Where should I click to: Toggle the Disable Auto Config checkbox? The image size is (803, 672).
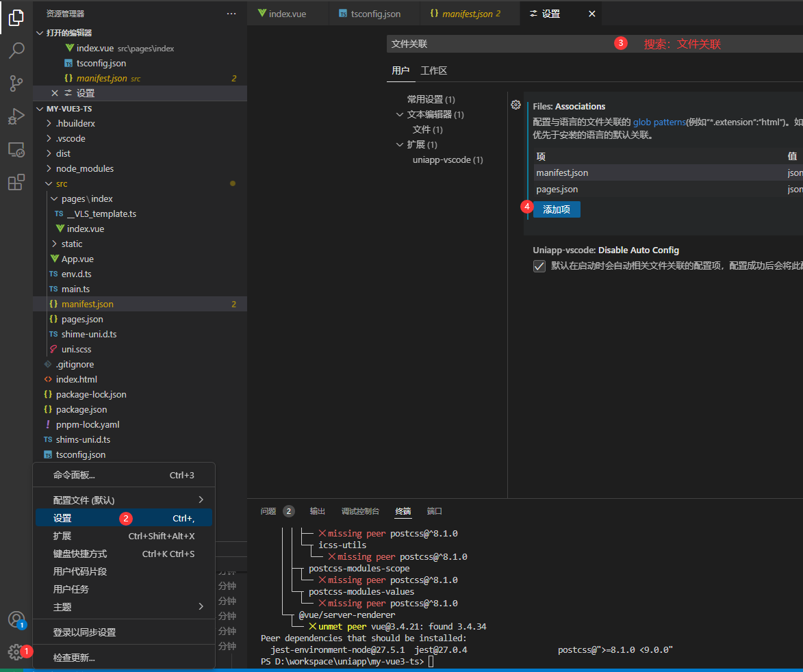pos(539,266)
